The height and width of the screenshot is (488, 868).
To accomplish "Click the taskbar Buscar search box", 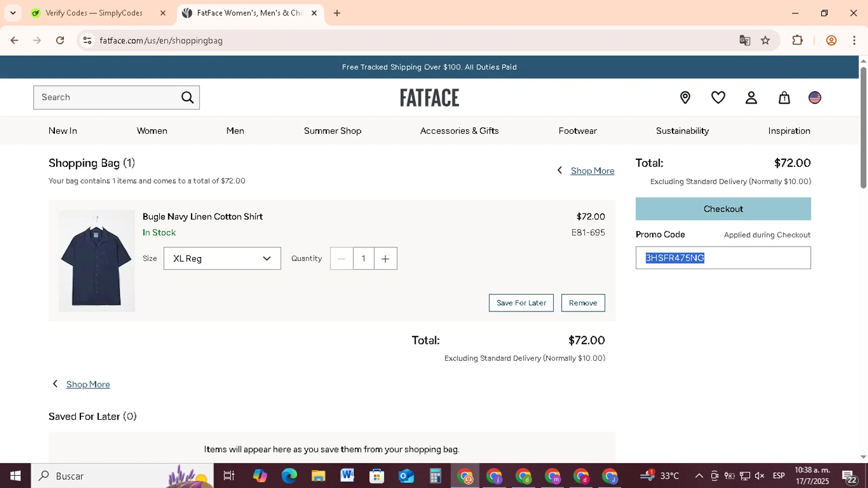I will [122, 476].
